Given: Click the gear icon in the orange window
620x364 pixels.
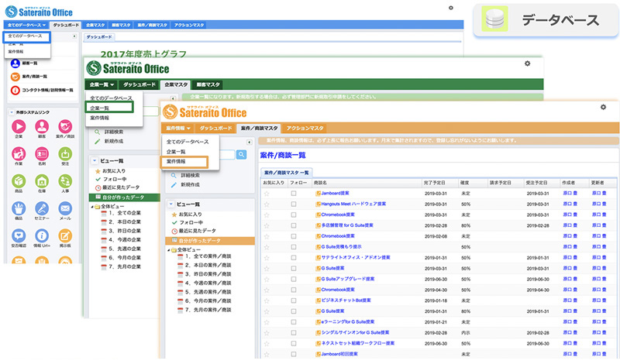Looking at the screenshot, I should pyautogui.click(x=603, y=107).
